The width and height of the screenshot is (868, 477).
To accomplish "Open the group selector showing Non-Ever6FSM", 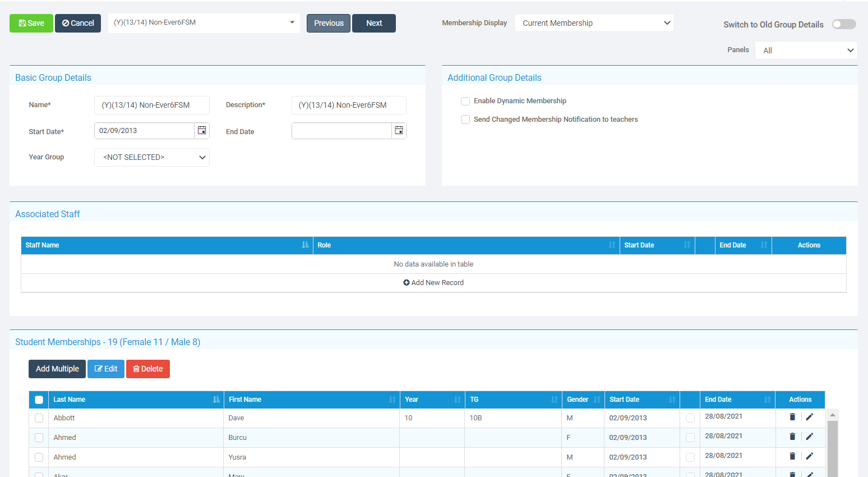I will click(204, 23).
